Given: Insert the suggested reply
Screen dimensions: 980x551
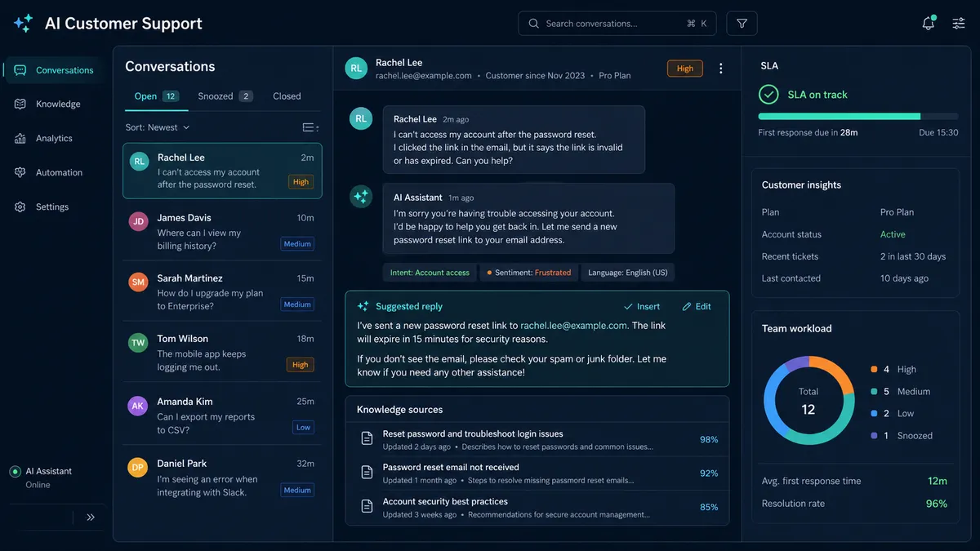Looking at the screenshot, I should click(x=642, y=307).
